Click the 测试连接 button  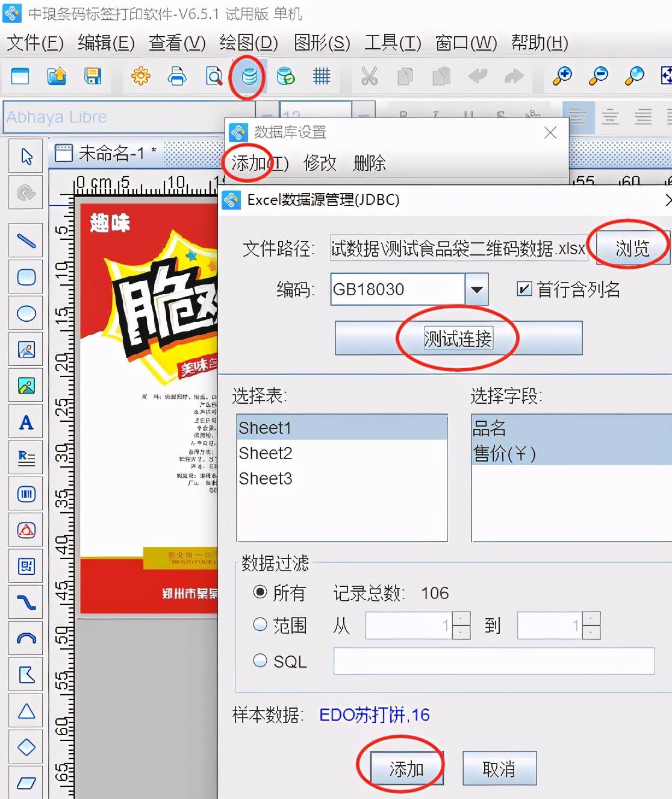458,338
